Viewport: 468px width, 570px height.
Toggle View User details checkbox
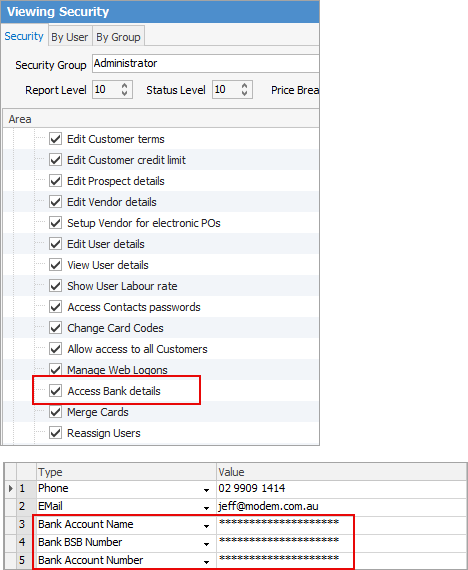55,265
